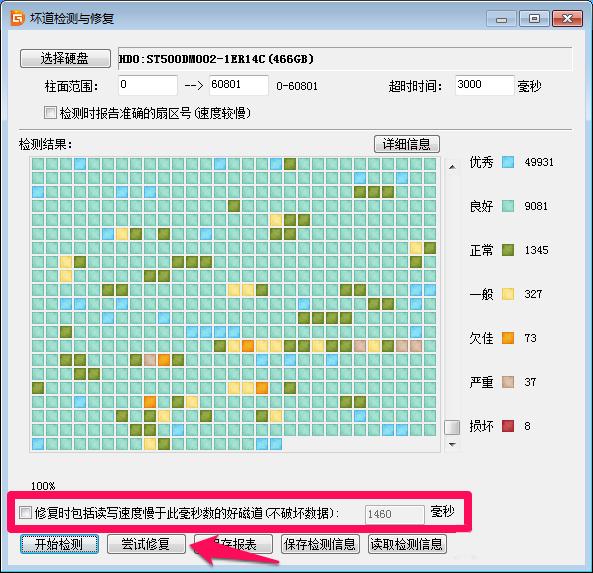Click the 保存检测信息 button
593x573 pixels.
tap(320, 544)
